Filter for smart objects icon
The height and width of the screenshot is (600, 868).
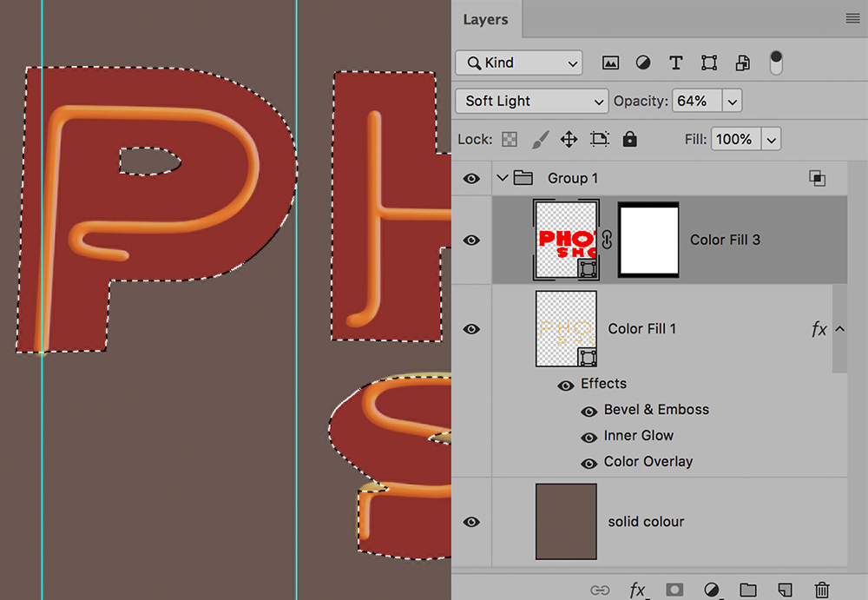point(742,63)
